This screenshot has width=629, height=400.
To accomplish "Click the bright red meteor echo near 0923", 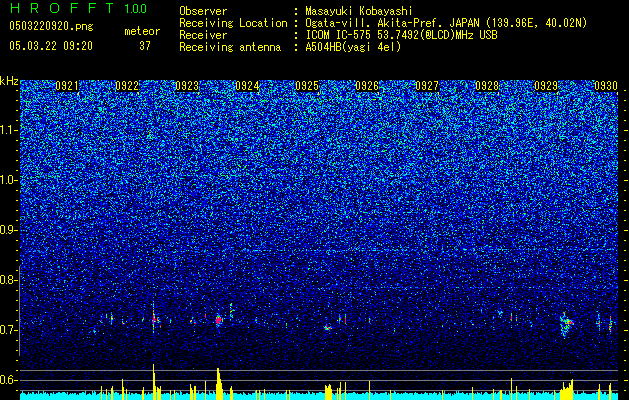I will (219, 320).
